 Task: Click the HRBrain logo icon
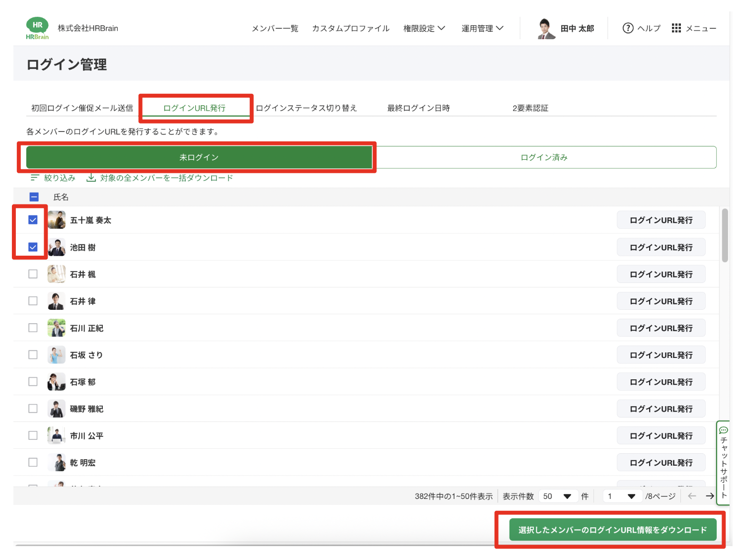[37, 28]
